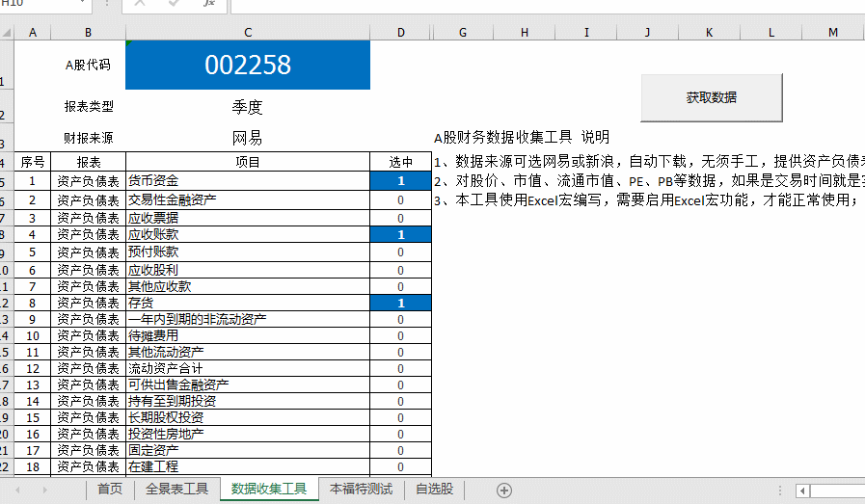Click the Select All corner triangle
865x504 pixels.
point(7,33)
